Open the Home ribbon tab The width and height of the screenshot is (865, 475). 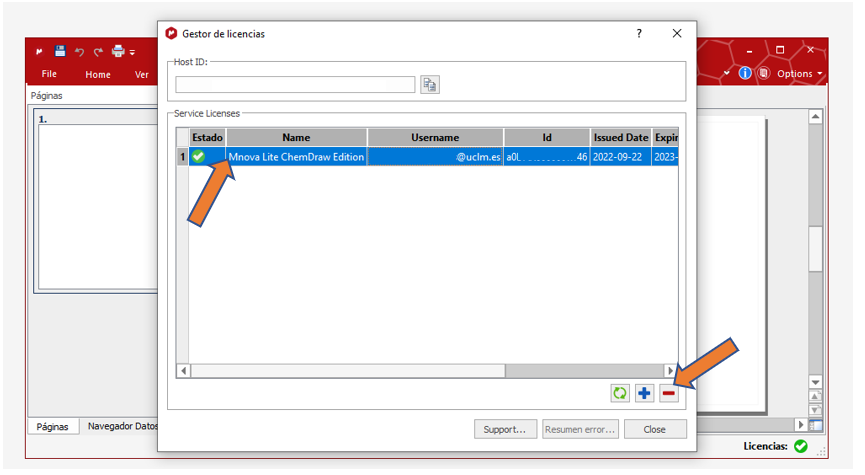pos(98,74)
